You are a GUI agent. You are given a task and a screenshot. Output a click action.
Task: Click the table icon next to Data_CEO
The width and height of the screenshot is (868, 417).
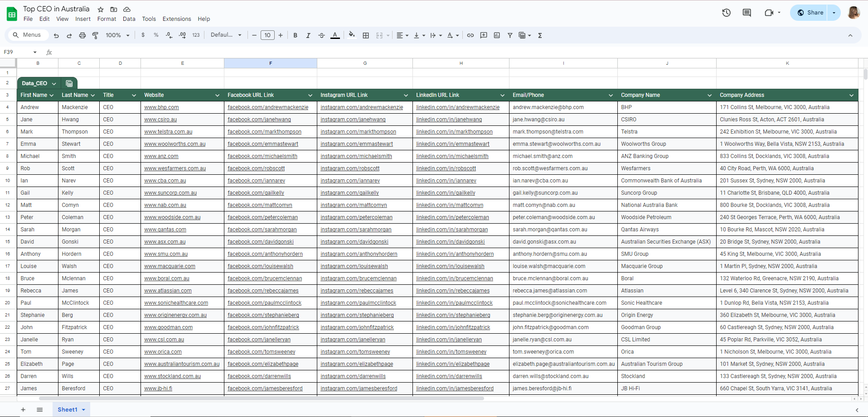pyautogui.click(x=69, y=83)
